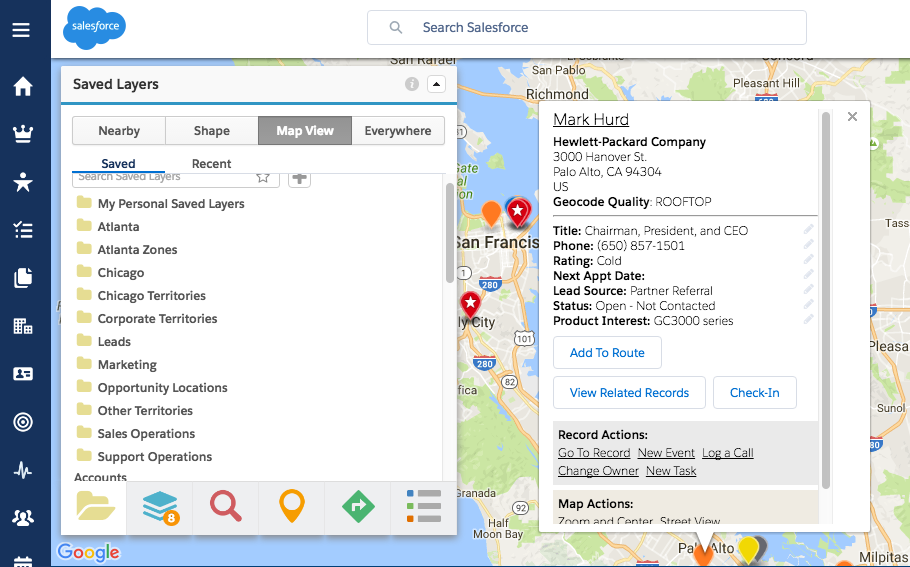Open the pulse activity sidebar icon
The height and width of the screenshot is (567, 910).
click(23, 470)
